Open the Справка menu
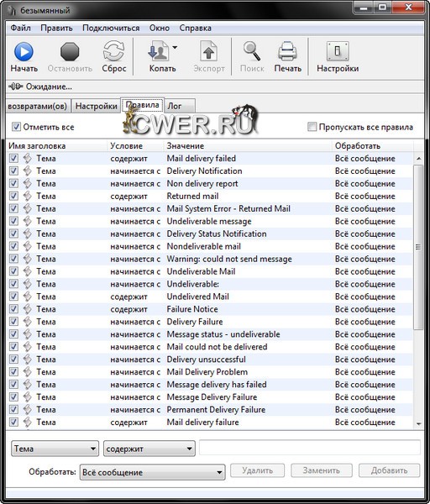Screen dimensions: 430x504 196,28
